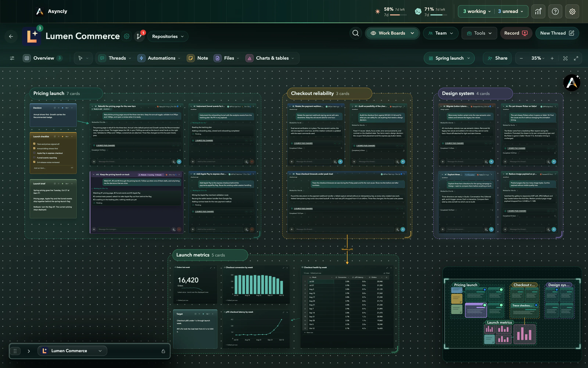Open the Asyncly assistant floating icon

tap(572, 83)
